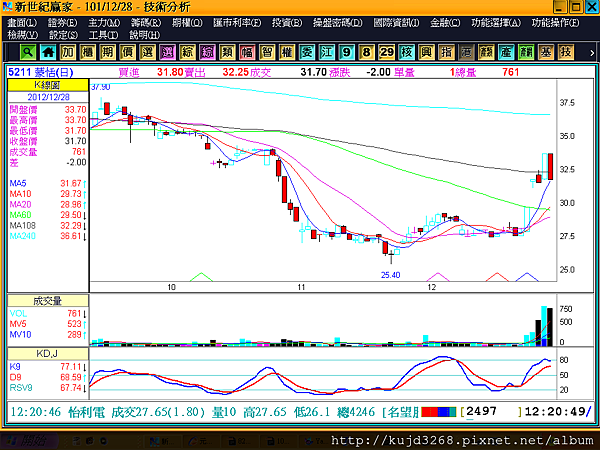Open the Windows 開始 Start button
This screenshot has height=450, width=600.
[x=29, y=441]
